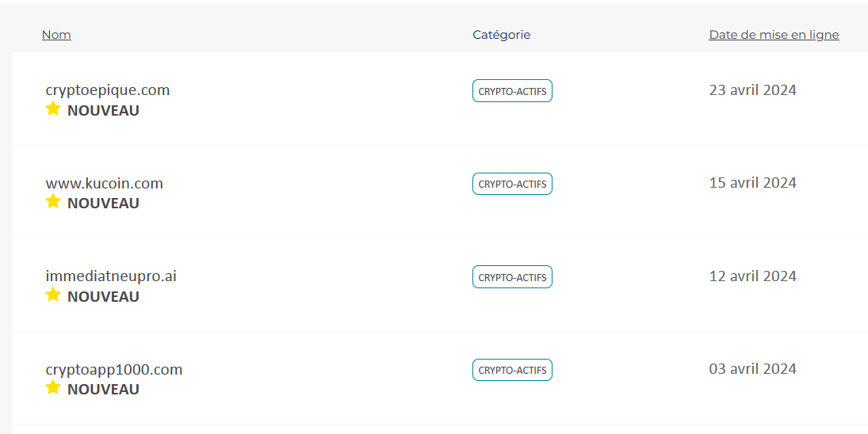Click CRYPTO-ACTIFS tag on immediatneupro.ai row

pos(512,277)
